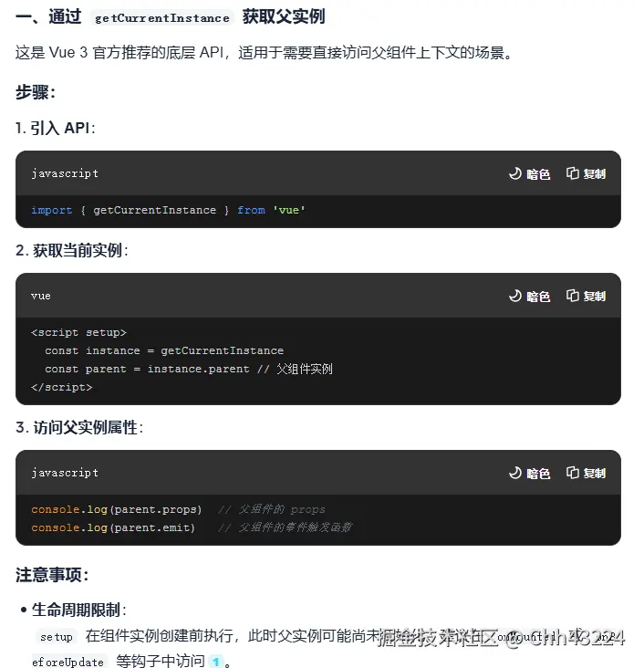The width and height of the screenshot is (644, 668).
Task: Open citation reference badge 1
Action: [215, 662]
